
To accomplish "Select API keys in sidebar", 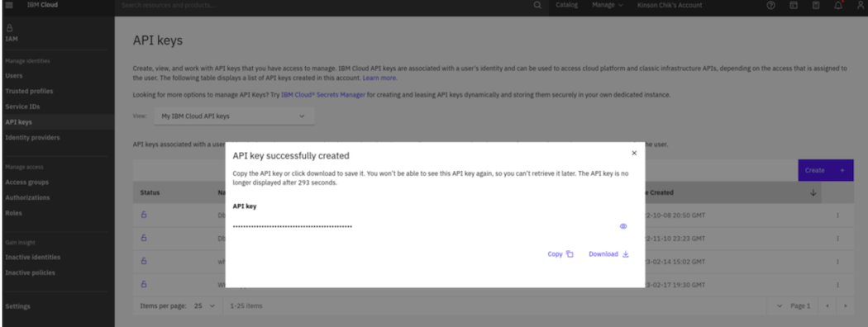I will (18, 122).
